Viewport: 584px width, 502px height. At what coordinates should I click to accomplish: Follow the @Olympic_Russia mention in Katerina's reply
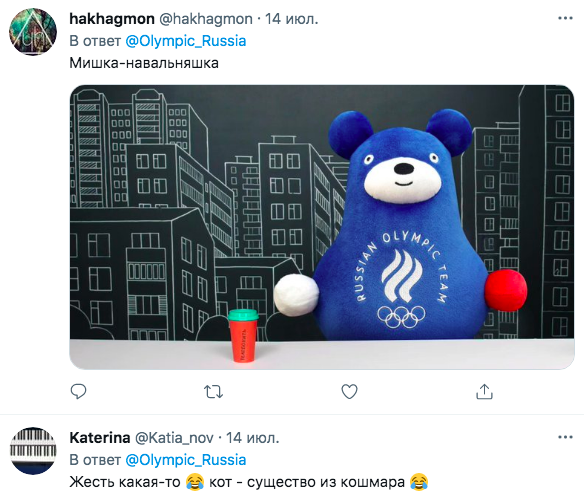(x=185, y=460)
